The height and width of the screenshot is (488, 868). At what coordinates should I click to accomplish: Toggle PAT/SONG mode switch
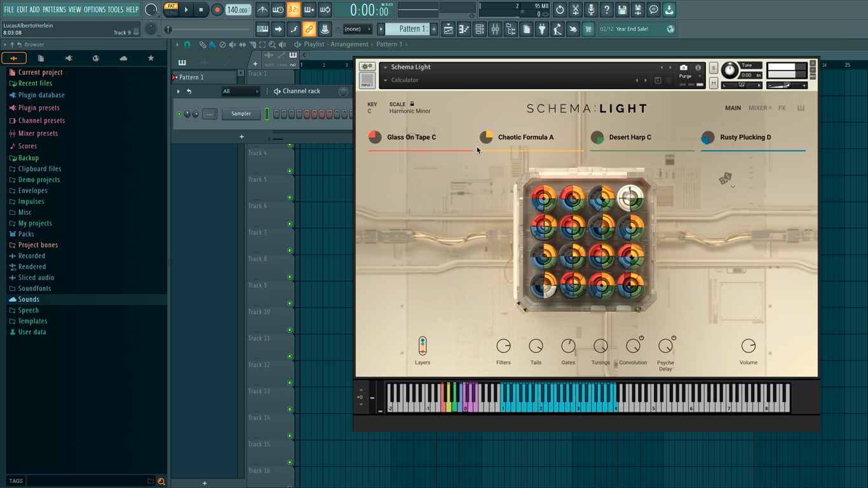pyautogui.click(x=171, y=10)
